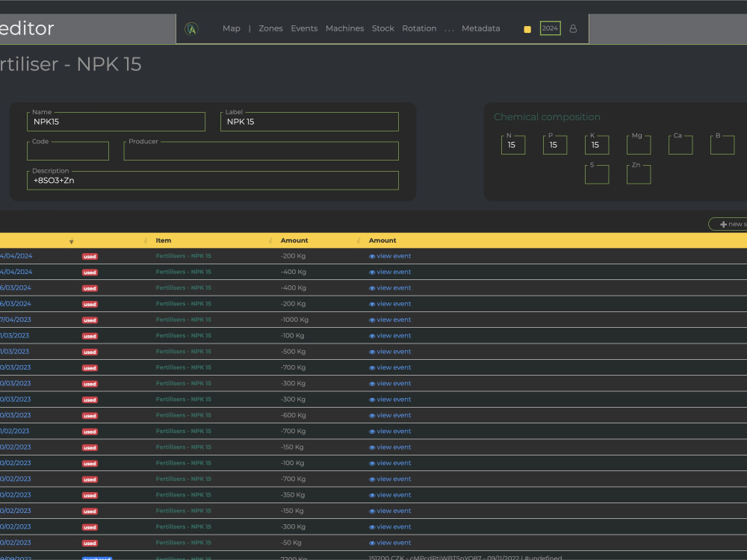Click eye icon in the -50 Kg row

point(372,543)
